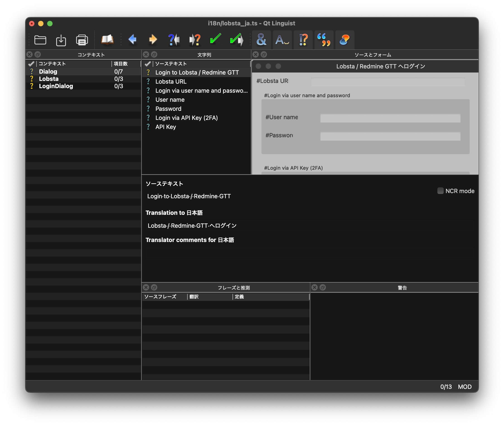Float the ソースとフォーム panel

(264, 54)
